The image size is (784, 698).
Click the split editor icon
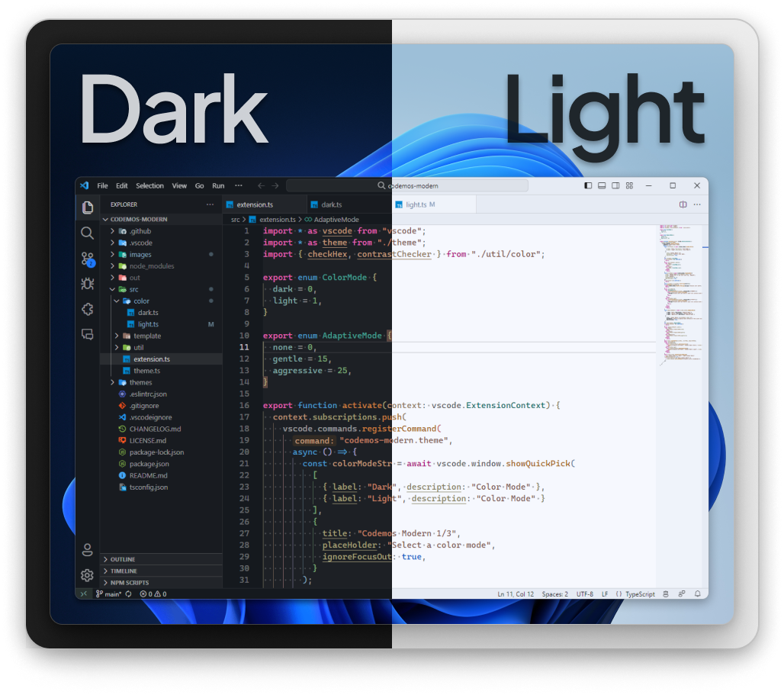(x=683, y=204)
